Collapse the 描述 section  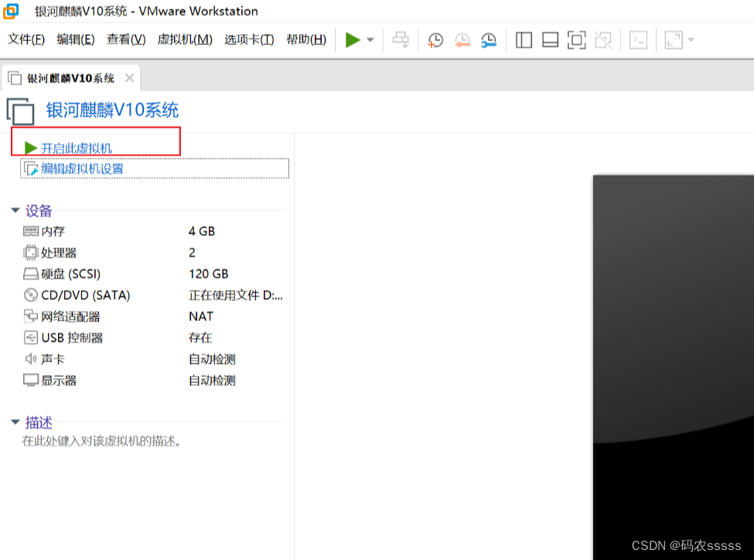click(x=15, y=422)
